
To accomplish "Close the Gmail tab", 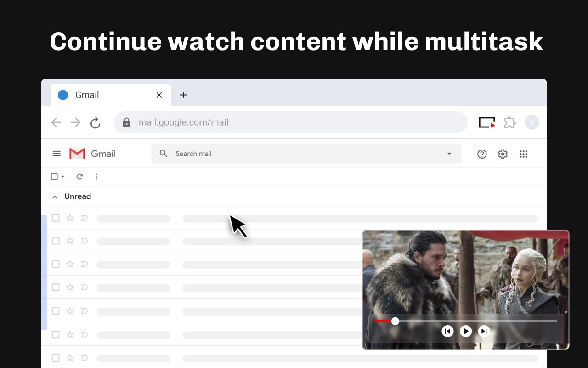I will [x=159, y=95].
